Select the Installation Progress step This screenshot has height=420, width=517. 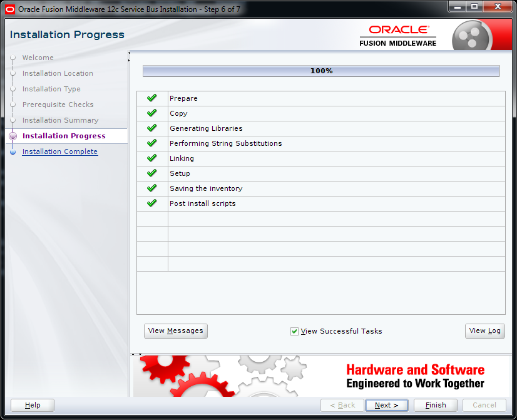pyautogui.click(x=64, y=136)
